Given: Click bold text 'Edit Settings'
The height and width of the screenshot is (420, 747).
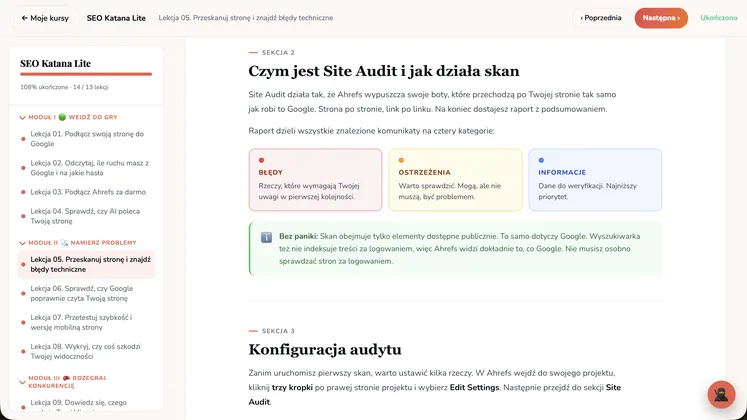Looking at the screenshot, I should click(474, 388).
